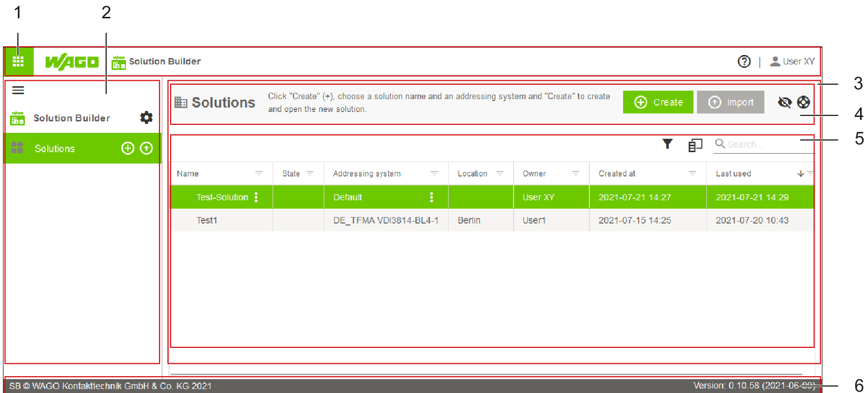The image size is (868, 393).
Task: Click the table filter funnel icon
Action: tap(668, 144)
